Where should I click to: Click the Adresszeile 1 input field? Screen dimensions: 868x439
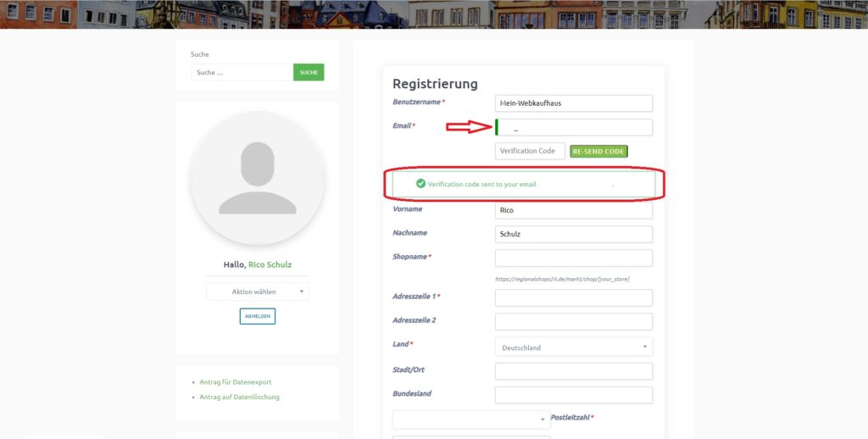click(574, 297)
